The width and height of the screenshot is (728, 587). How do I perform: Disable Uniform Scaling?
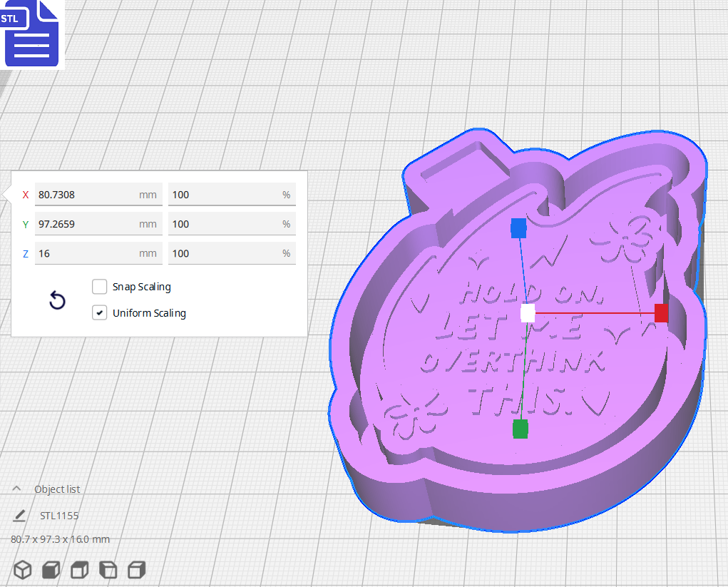99,312
